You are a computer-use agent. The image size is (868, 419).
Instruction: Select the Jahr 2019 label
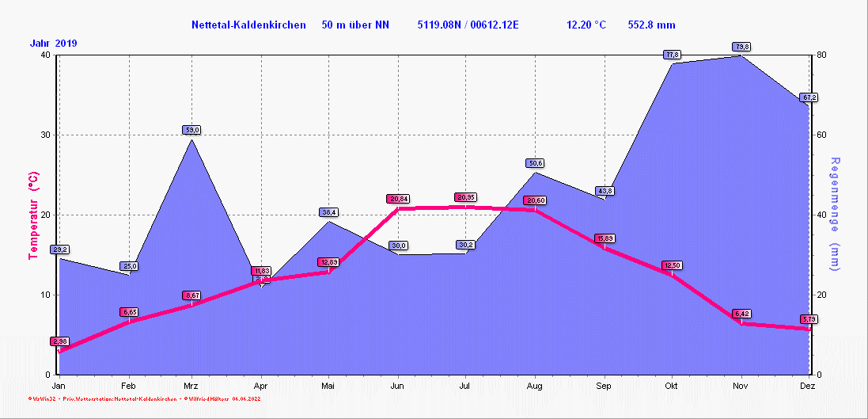pos(54,43)
